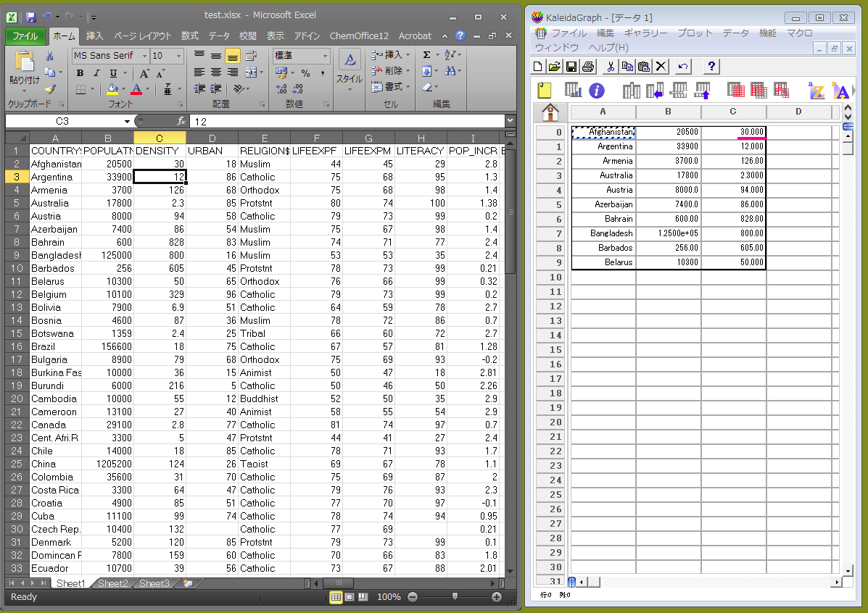This screenshot has height=613, width=868.
Task: Click KaleidaGraph Home icon above row numbers
Action: click(x=550, y=112)
